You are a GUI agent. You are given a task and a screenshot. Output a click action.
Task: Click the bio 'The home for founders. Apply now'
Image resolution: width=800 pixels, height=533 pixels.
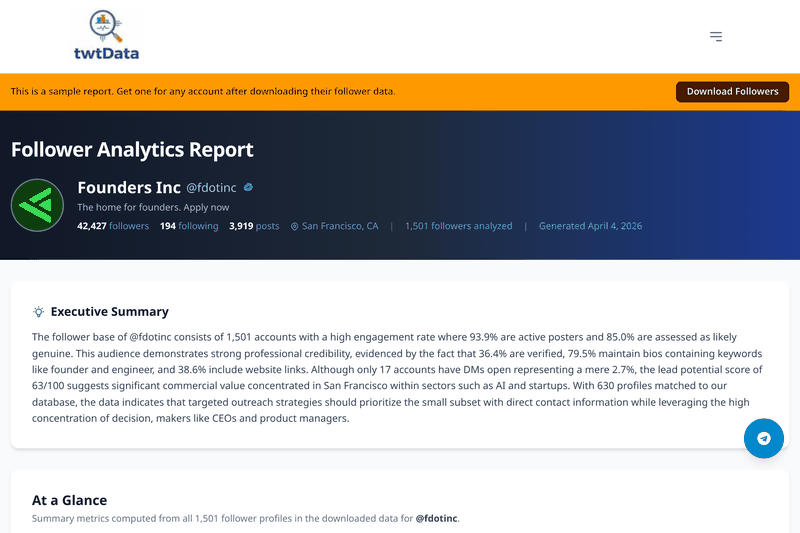tap(153, 208)
